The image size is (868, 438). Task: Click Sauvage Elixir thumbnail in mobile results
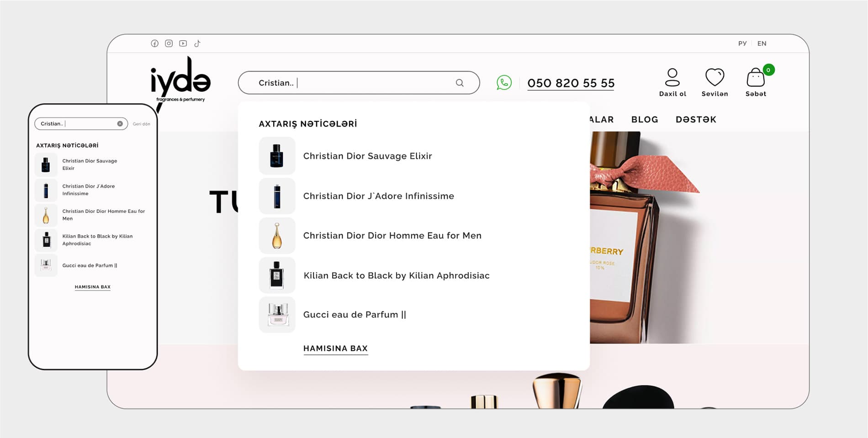point(46,164)
